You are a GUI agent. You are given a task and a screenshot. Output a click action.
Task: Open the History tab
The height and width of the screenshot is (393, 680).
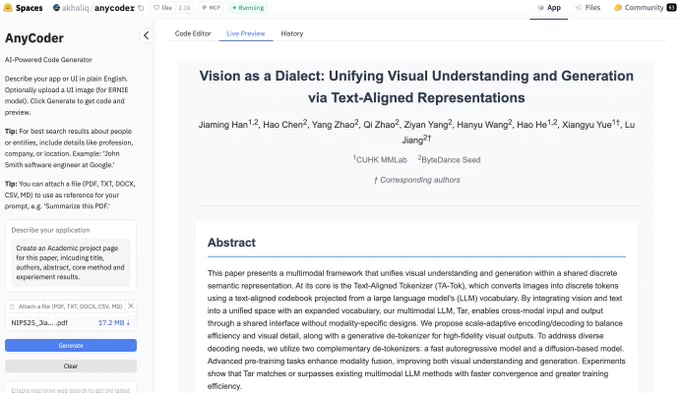pos(291,33)
